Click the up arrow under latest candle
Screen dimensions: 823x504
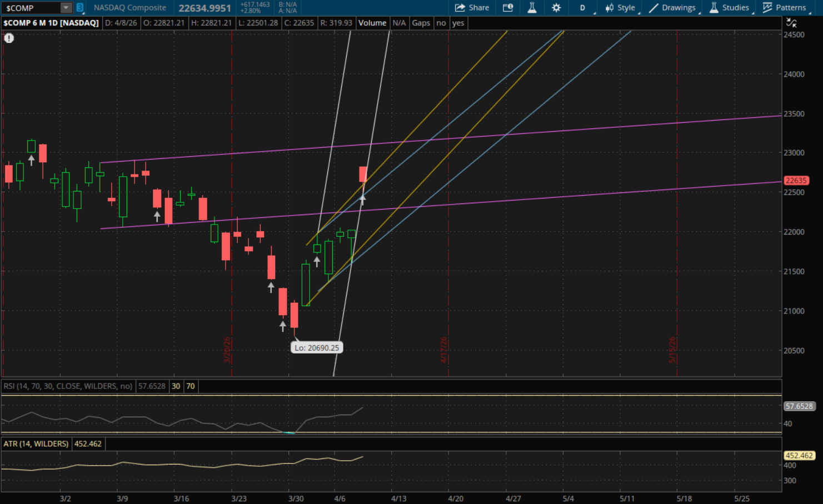[x=362, y=199]
